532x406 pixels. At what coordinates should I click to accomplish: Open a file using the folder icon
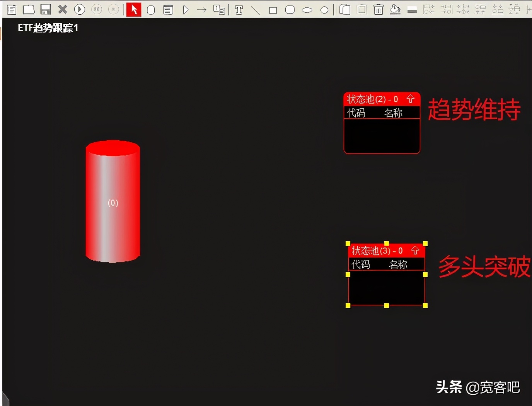[29, 10]
